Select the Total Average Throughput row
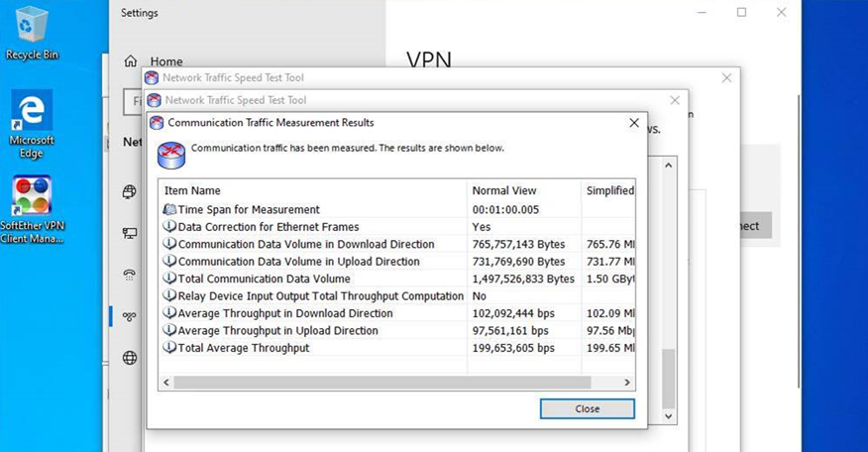The height and width of the screenshot is (452, 868). click(396, 348)
